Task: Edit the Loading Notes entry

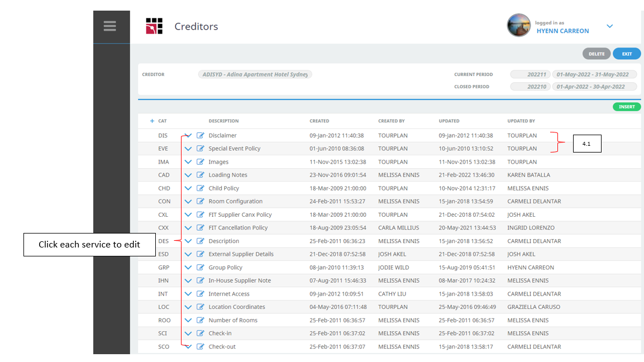Action: [201, 175]
